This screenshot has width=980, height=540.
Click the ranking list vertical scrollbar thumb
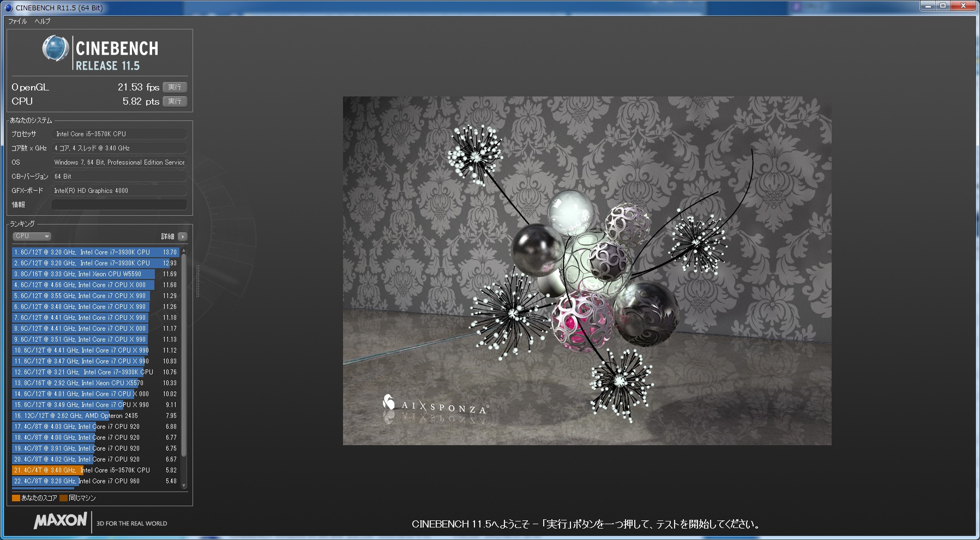184,355
